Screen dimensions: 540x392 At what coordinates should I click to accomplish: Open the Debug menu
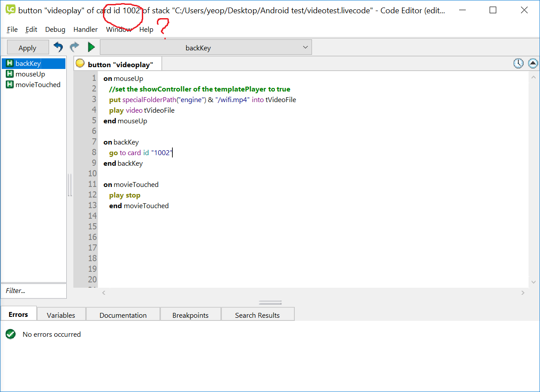55,29
